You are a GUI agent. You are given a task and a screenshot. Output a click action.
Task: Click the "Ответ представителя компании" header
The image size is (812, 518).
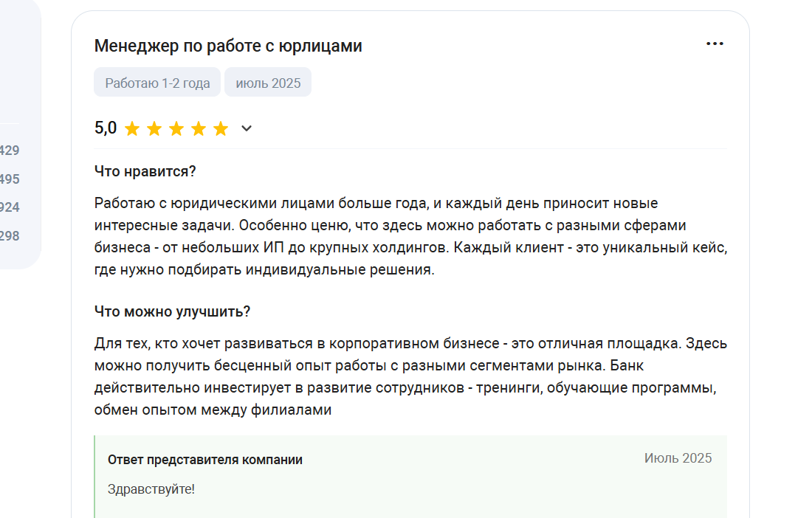[205, 460]
